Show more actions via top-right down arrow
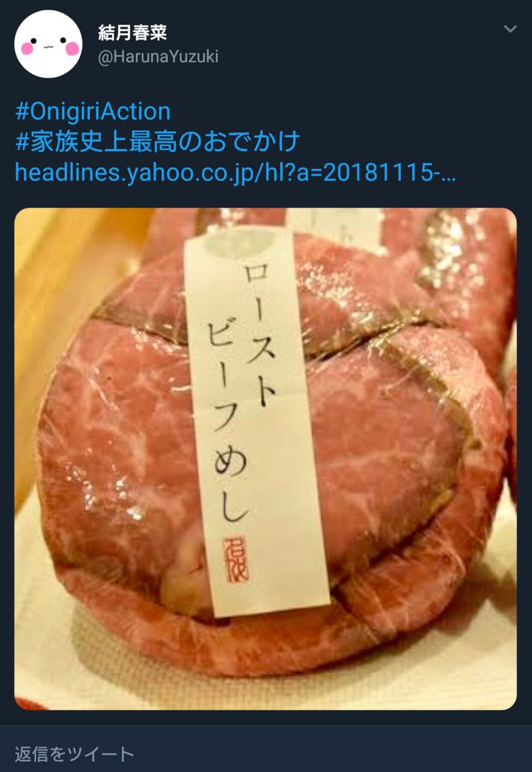This screenshot has height=772, width=532. (510, 29)
